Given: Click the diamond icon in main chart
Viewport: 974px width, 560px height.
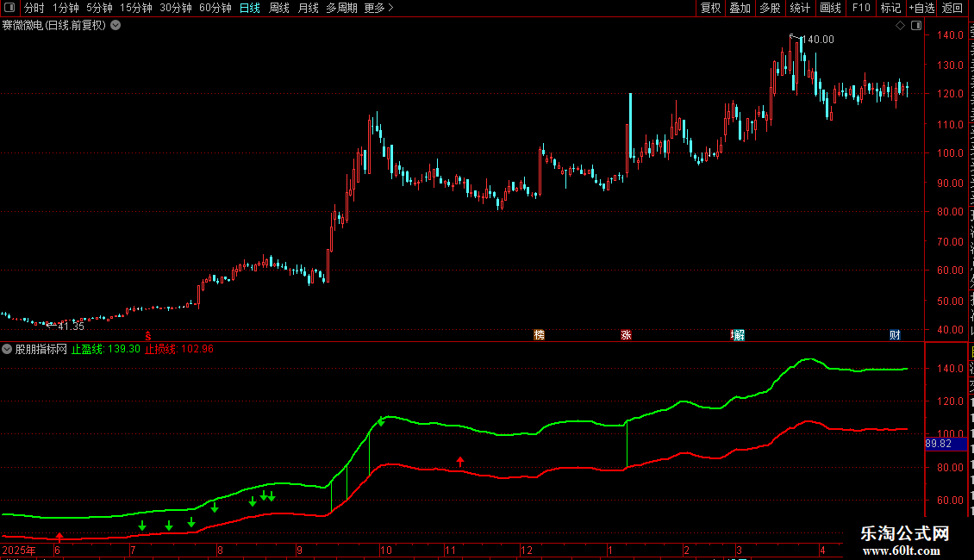Looking at the screenshot, I should click(x=900, y=26).
